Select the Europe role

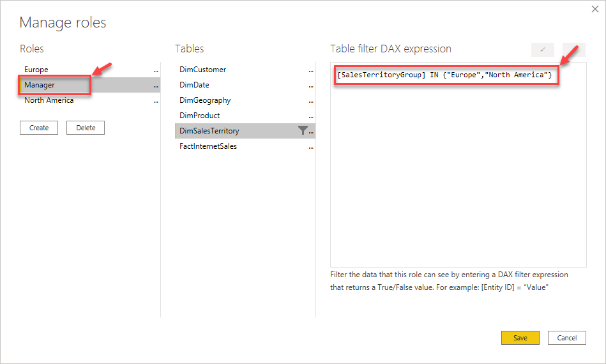pyautogui.click(x=36, y=70)
